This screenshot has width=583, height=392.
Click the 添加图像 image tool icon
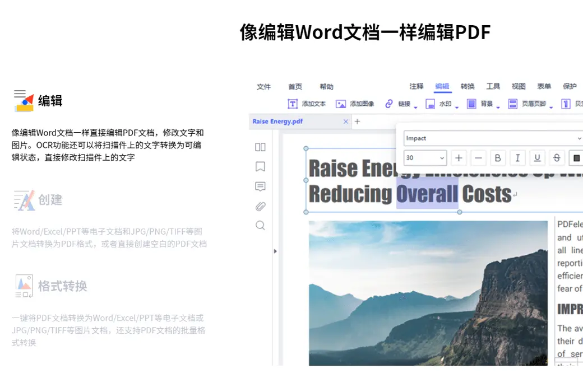[341, 104]
